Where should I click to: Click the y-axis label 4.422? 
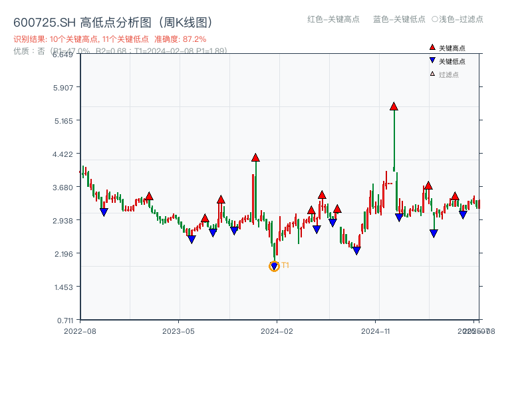[63, 154]
